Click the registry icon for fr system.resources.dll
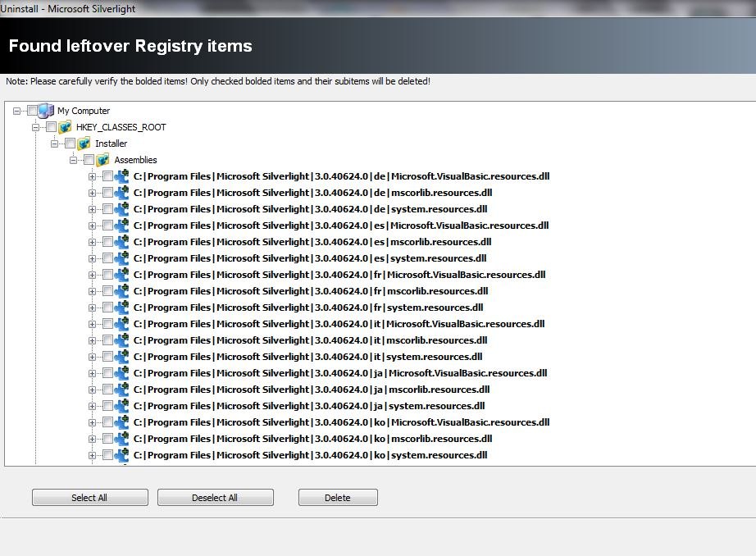The image size is (756, 556). tap(121, 308)
